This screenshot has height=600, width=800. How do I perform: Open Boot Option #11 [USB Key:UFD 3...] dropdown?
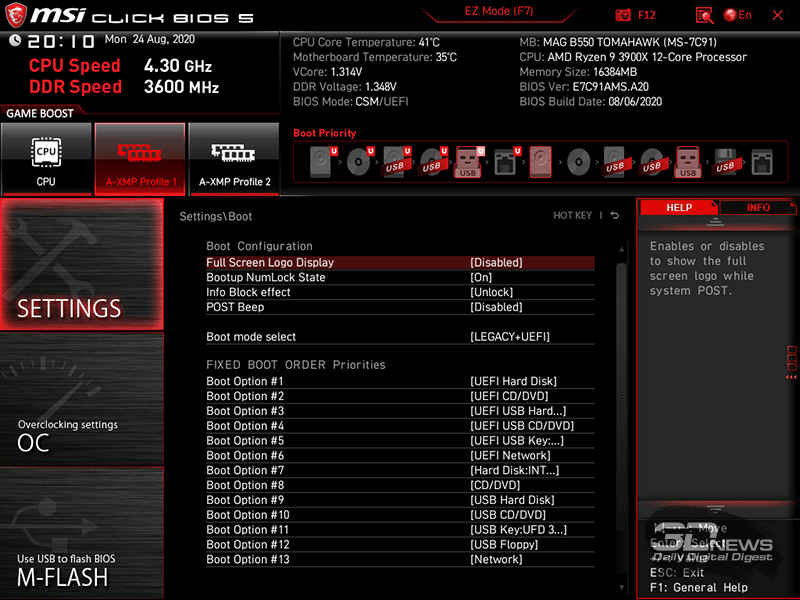[x=518, y=530]
